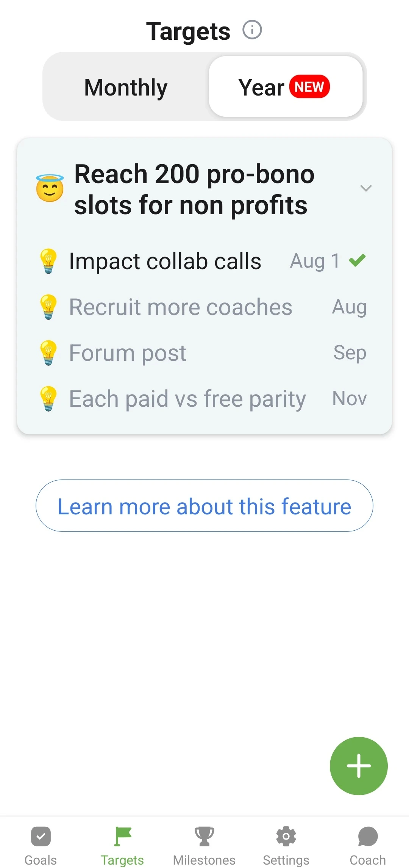Viewport: 409px width, 868px height.
Task: Click Learn more about this feature
Action: [204, 506]
